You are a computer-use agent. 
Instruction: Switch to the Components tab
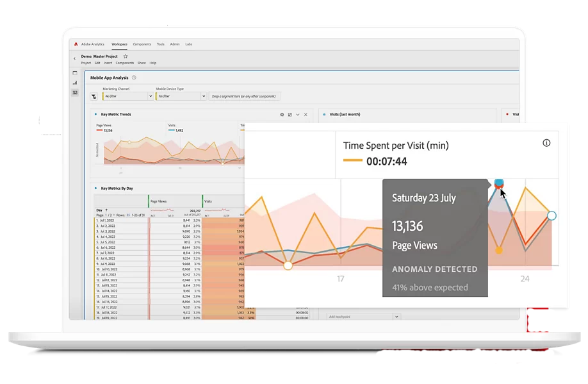click(142, 44)
